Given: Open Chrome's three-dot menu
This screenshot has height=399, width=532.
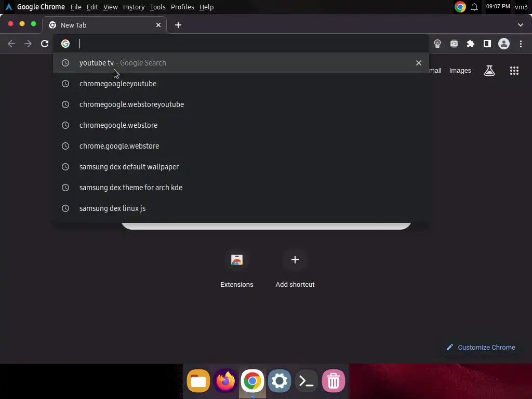Looking at the screenshot, I should (x=521, y=44).
